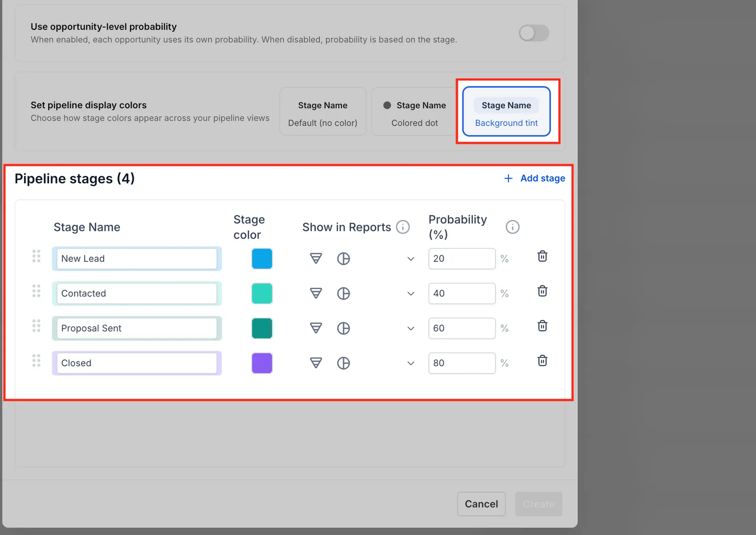Click Probability (%) column header text
The image size is (756, 535).
(457, 227)
